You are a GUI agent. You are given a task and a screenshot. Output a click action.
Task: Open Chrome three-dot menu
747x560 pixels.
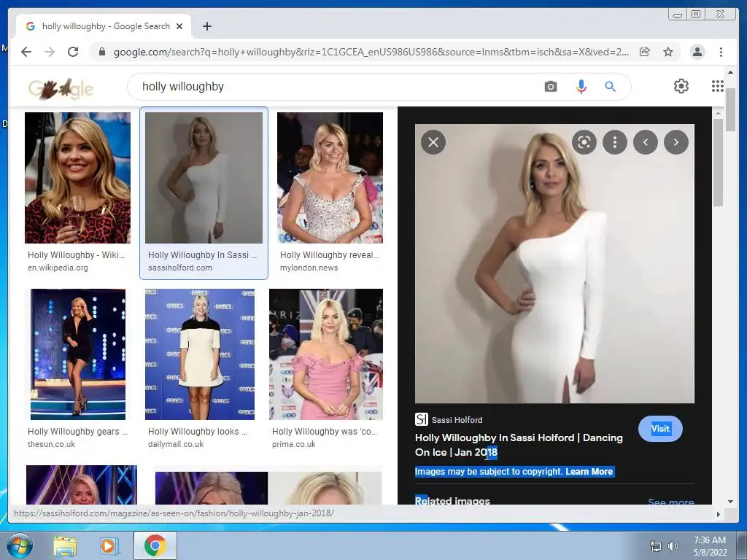click(x=721, y=52)
